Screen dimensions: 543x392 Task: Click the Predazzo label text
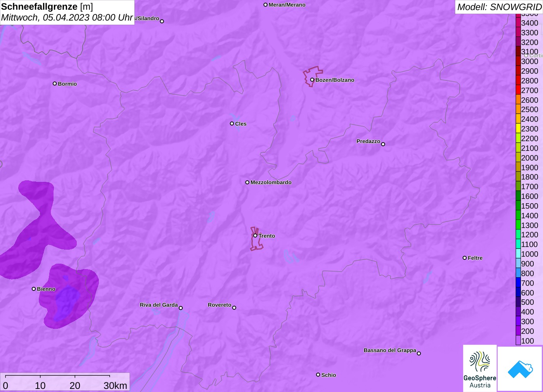[x=368, y=141]
